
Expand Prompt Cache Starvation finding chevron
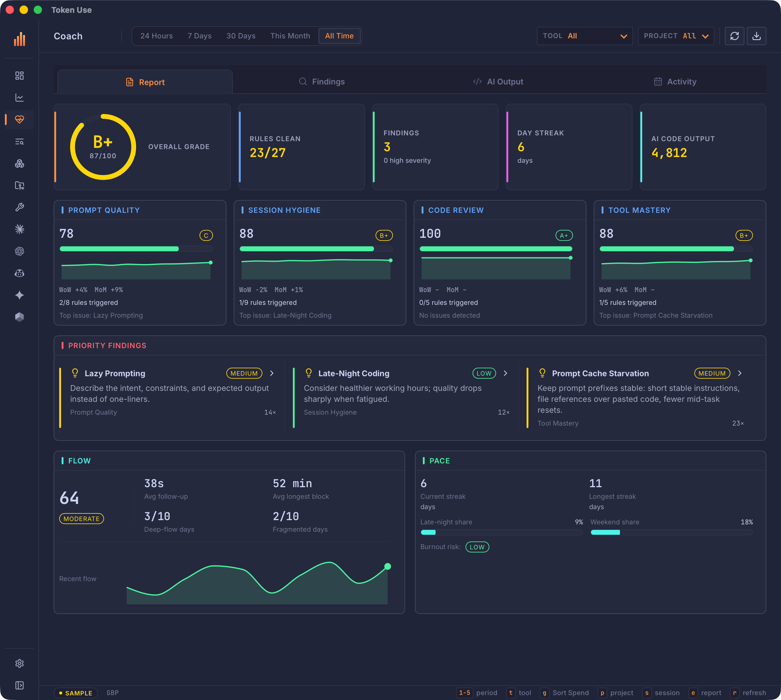coord(740,373)
